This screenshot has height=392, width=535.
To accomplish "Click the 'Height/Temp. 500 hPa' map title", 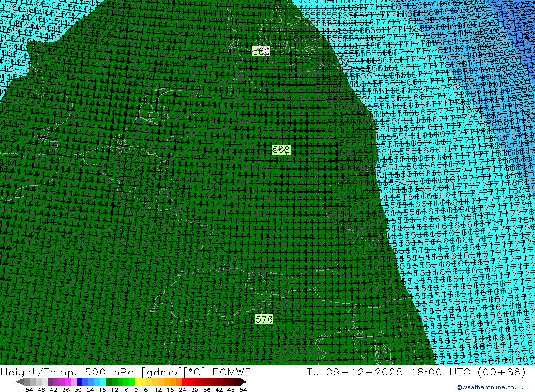I will 67,372.
